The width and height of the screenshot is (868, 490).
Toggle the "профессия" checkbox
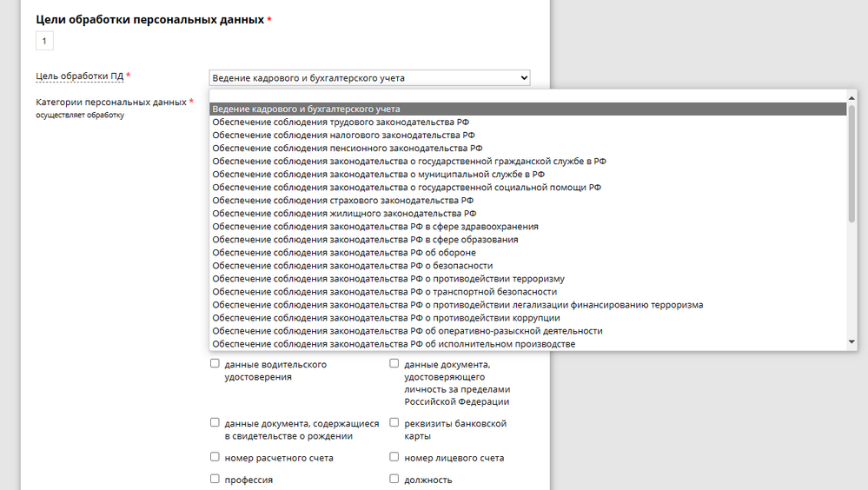[215, 479]
